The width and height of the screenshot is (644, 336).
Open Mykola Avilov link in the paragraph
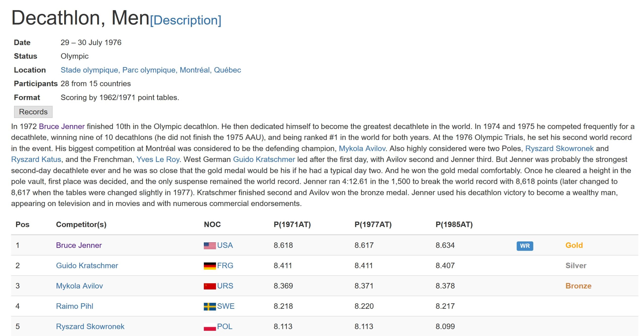362,148
